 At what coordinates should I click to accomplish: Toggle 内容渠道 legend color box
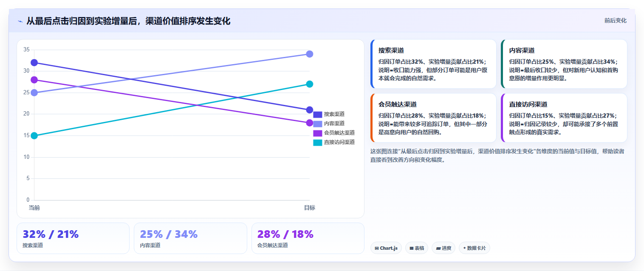click(317, 124)
